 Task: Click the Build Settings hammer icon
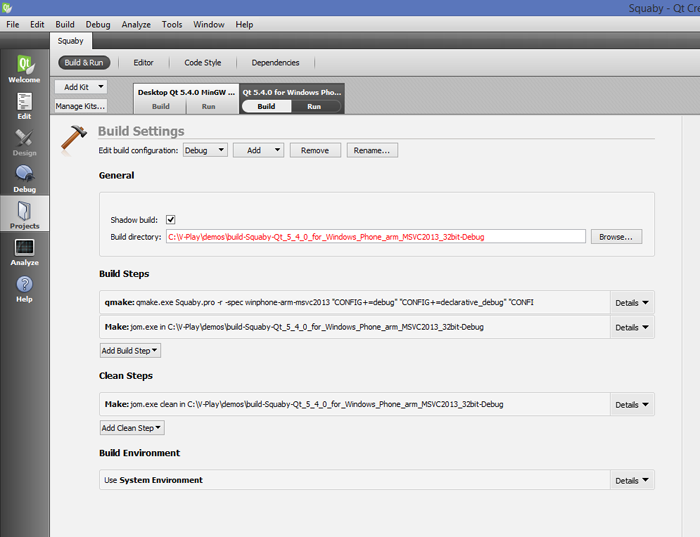coord(73,139)
